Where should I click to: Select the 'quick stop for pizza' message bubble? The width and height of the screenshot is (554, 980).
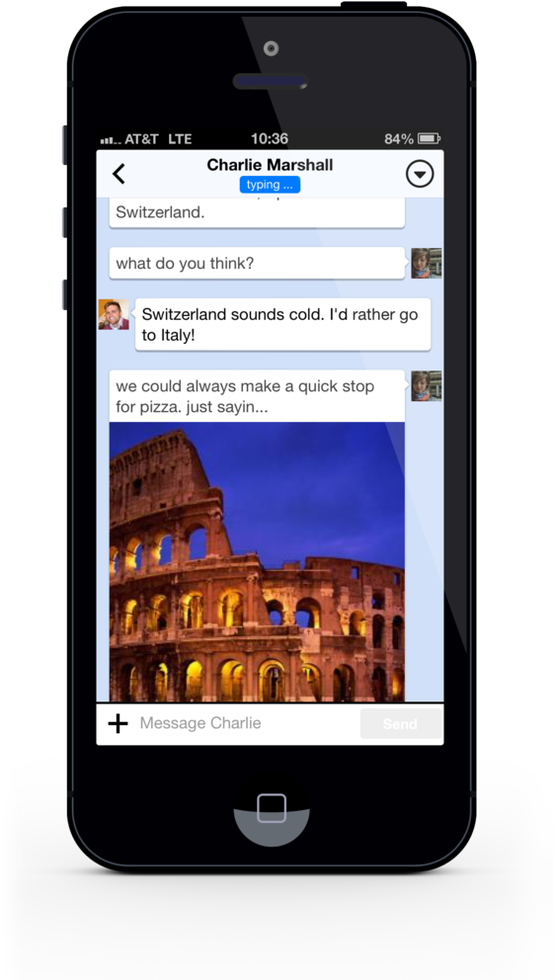click(x=257, y=396)
